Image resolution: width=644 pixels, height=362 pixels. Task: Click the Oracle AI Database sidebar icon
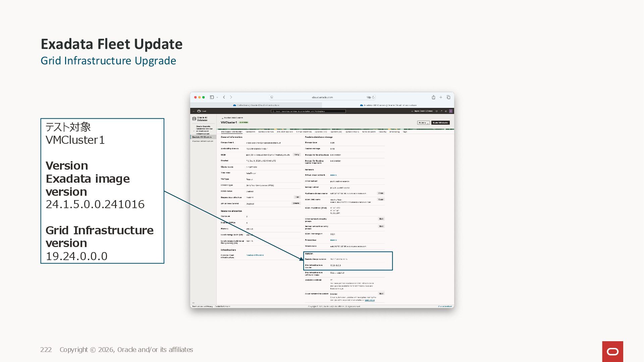coord(194,119)
